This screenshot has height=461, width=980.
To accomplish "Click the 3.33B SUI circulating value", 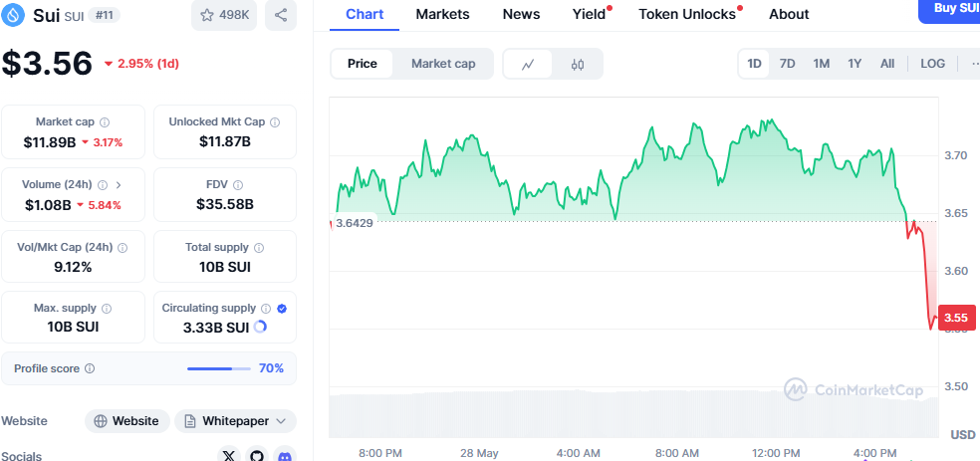I will tap(216, 328).
